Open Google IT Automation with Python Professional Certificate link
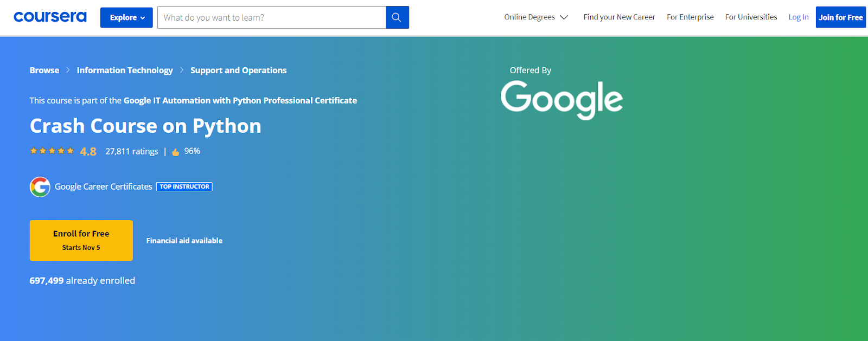 click(x=240, y=100)
